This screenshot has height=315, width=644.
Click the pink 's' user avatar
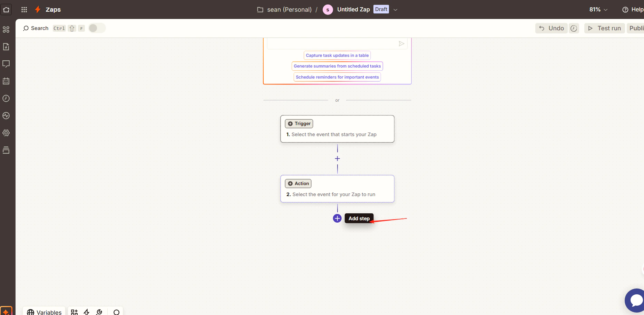(328, 10)
